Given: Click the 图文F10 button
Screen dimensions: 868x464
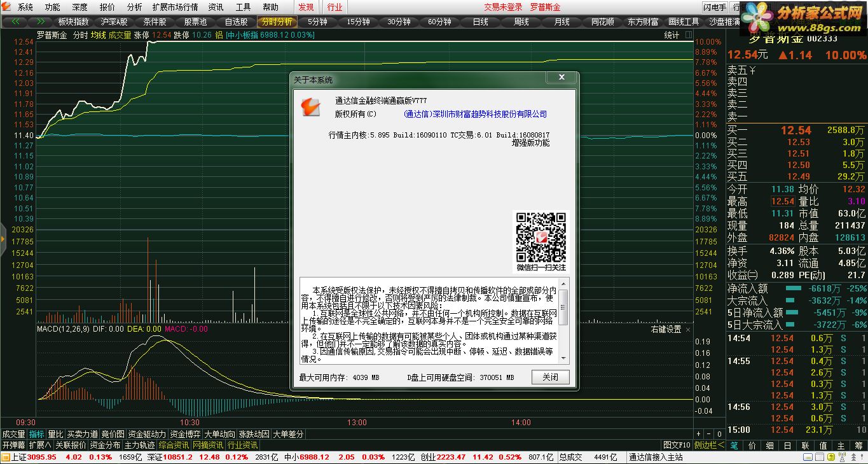Looking at the screenshot, I should [x=677, y=445].
